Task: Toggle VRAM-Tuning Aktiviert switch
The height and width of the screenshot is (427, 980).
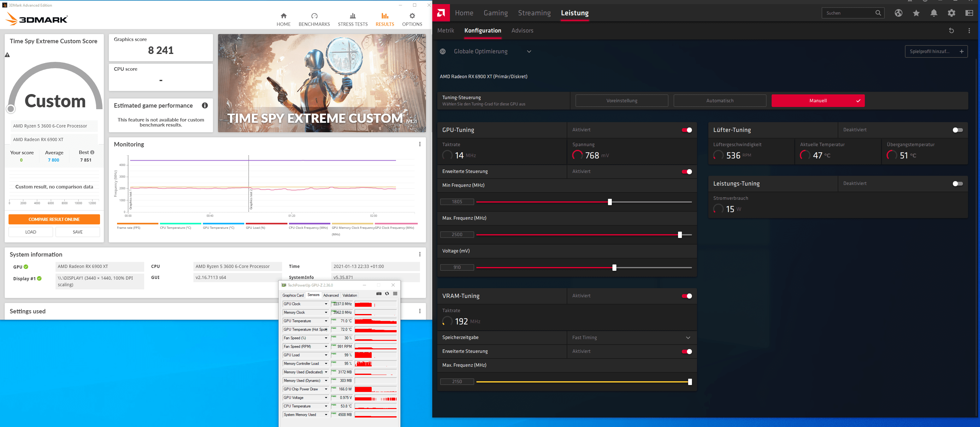Action: tap(687, 296)
